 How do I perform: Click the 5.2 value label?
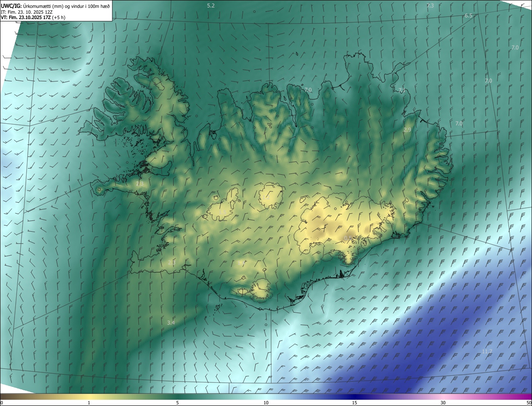(x=211, y=6)
